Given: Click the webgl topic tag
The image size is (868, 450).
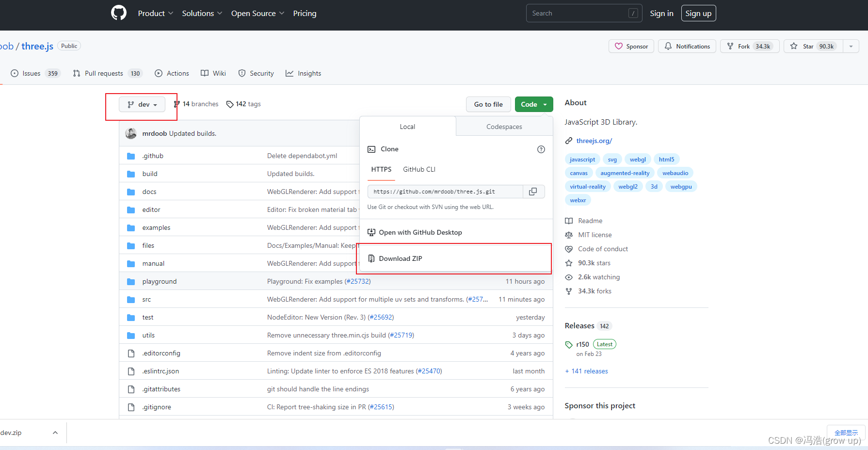Looking at the screenshot, I should (x=638, y=160).
